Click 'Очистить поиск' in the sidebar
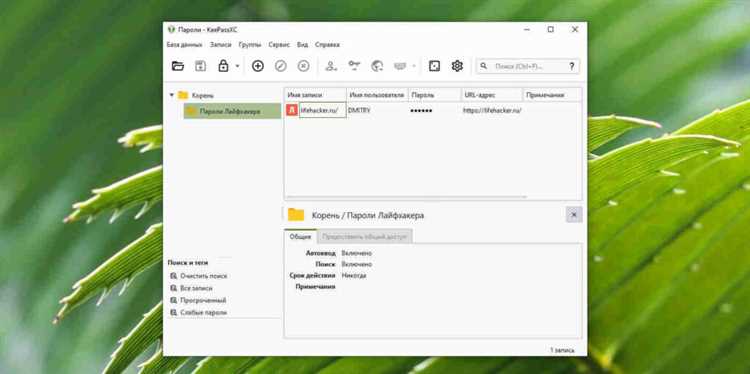The width and height of the screenshot is (750, 374). 204,276
